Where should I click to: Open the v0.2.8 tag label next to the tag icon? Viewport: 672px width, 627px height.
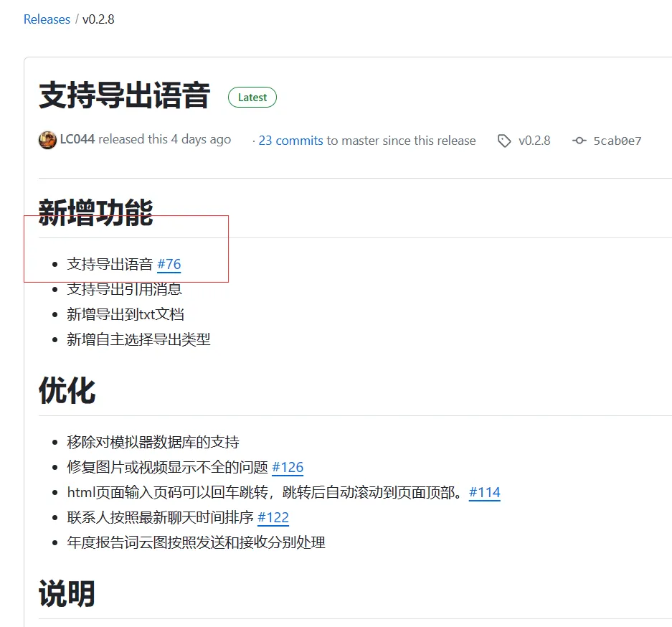click(x=534, y=141)
